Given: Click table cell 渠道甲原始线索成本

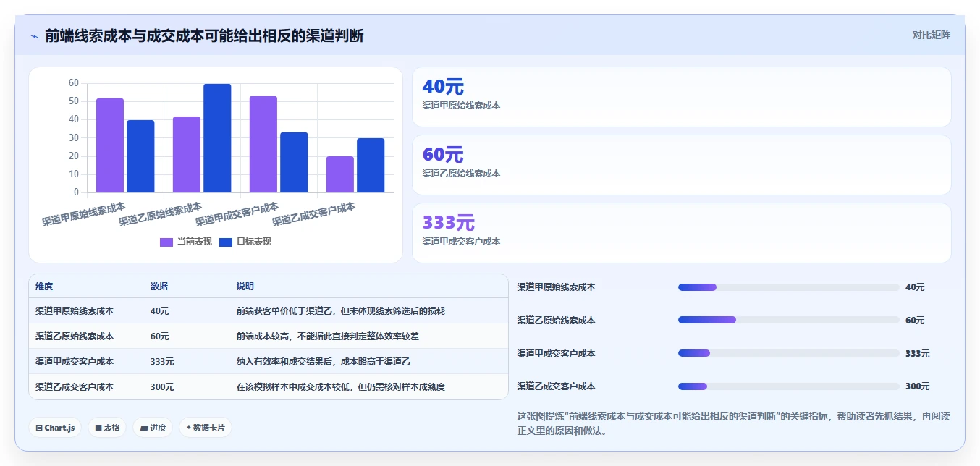Looking at the screenshot, I should pos(75,310).
